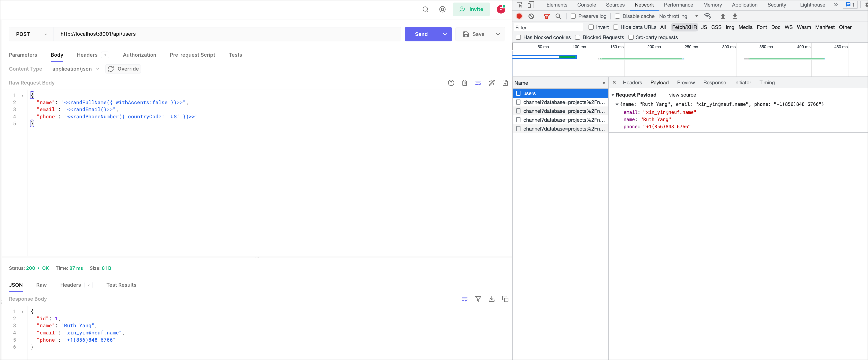Switch to the Response tab in DevTools

[714, 83]
